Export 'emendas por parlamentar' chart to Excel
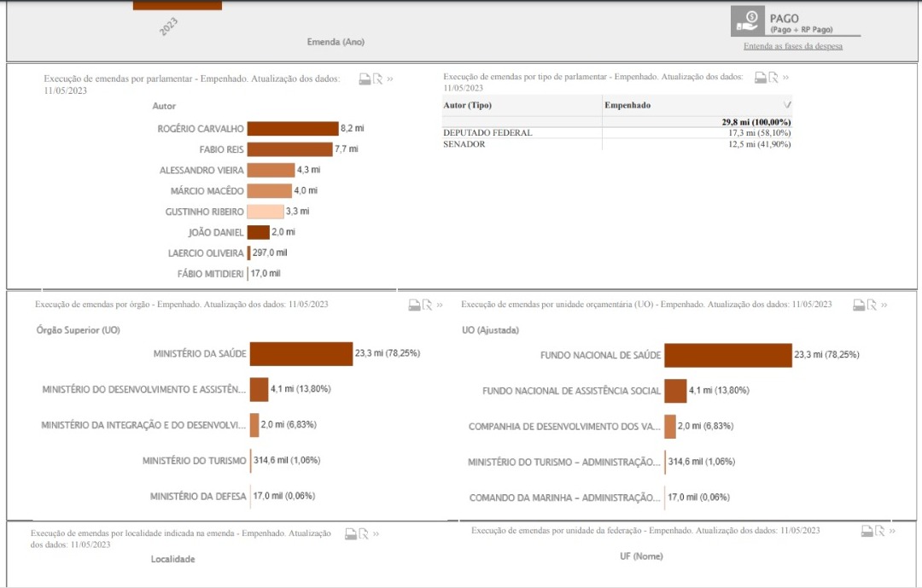 pyautogui.click(x=377, y=79)
